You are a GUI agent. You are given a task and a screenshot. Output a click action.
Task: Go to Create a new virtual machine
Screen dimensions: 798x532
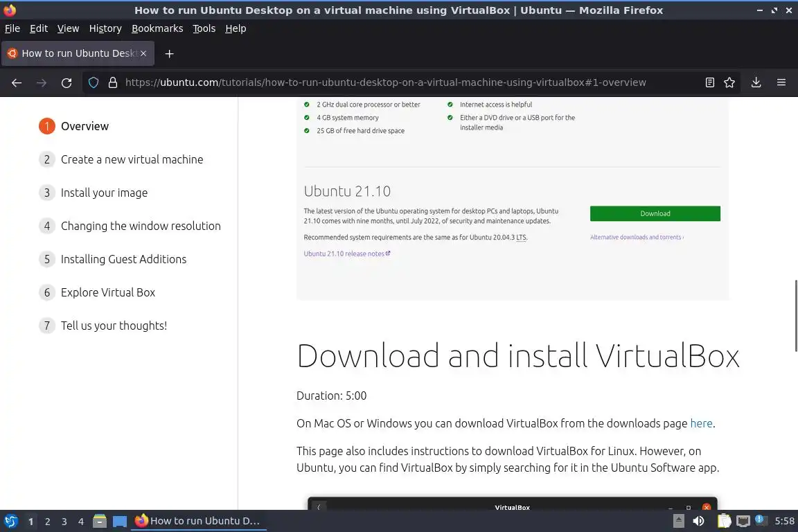(x=121, y=159)
